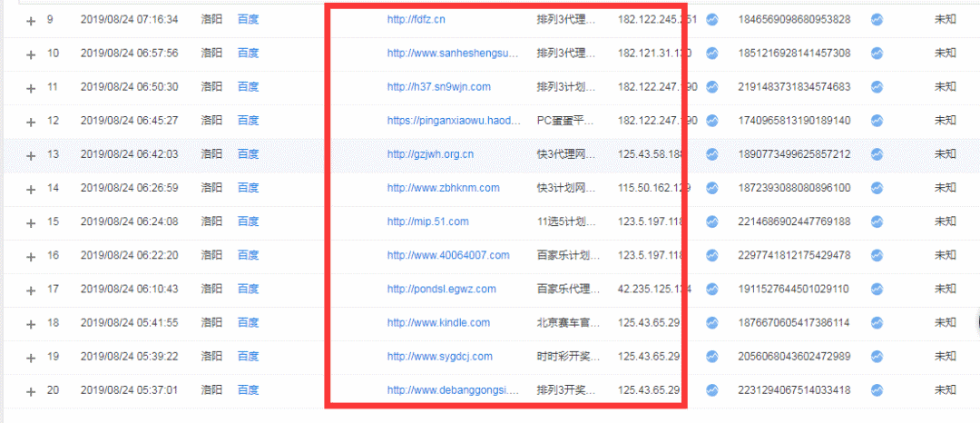Click the keyword PC蛋蛋平...
980x423 pixels.
tap(563, 120)
